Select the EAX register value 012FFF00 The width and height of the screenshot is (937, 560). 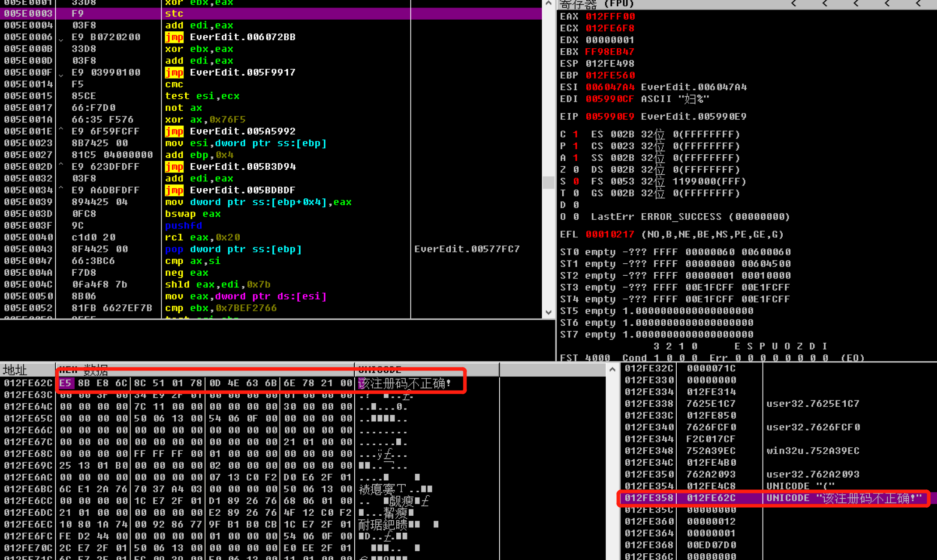tap(611, 17)
